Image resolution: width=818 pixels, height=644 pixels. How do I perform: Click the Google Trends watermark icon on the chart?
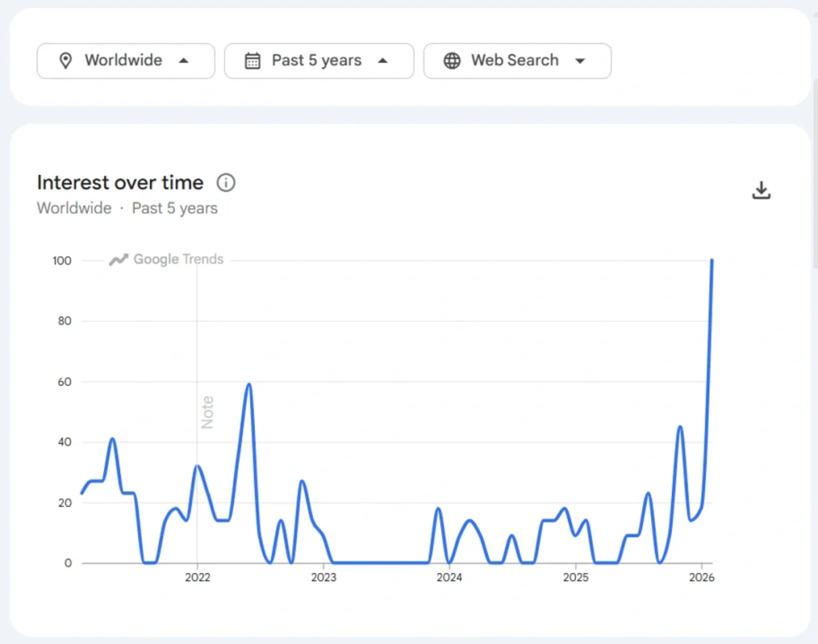[118, 260]
